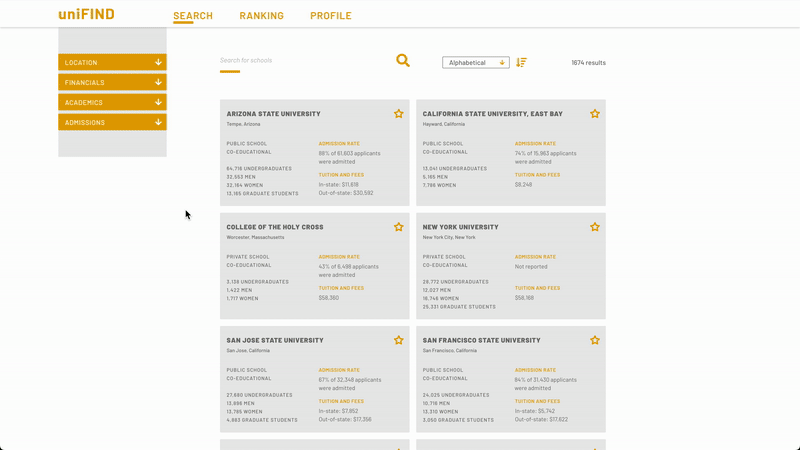Click Out-of-state: $30,592 tuition text
800x450 pixels.
tap(346, 193)
